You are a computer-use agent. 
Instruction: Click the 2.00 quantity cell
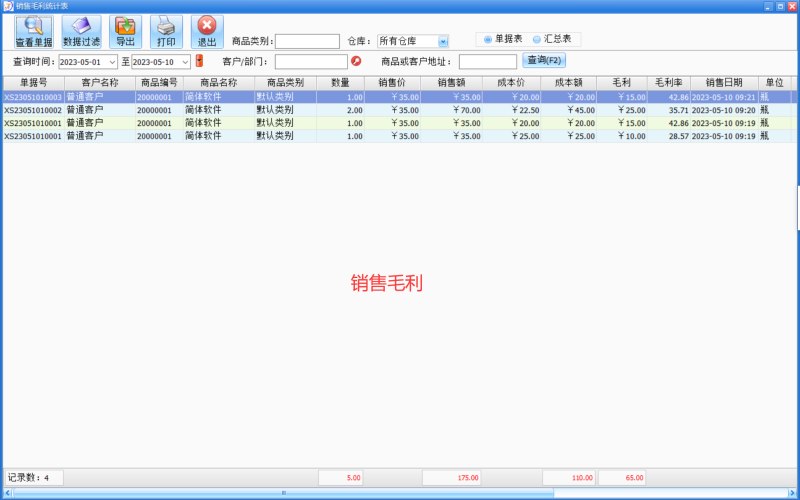click(340, 110)
